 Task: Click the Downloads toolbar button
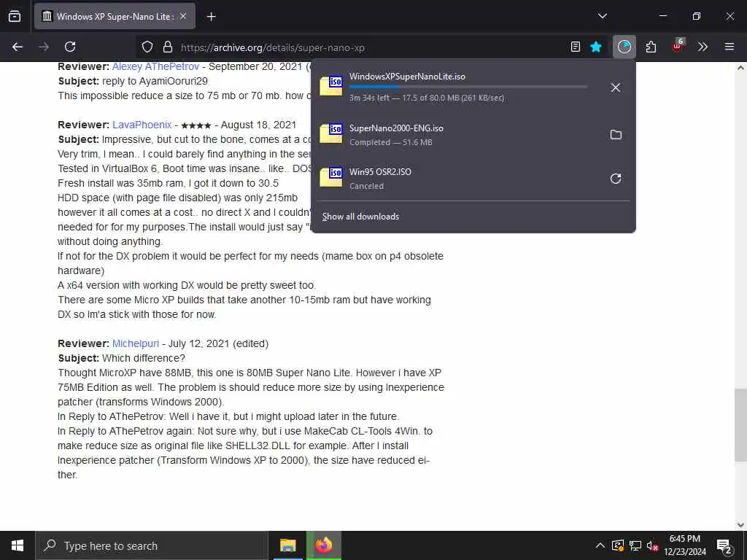click(624, 47)
